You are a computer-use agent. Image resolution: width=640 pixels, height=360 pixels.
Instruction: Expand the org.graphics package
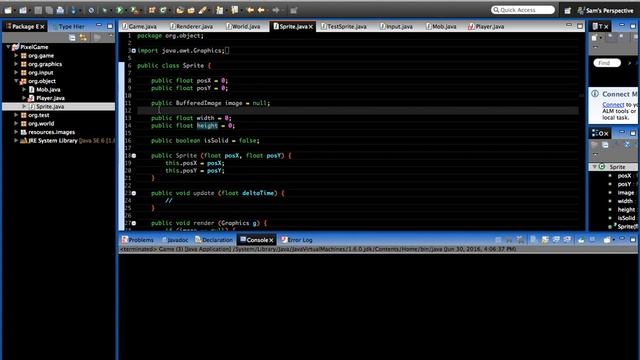[16, 64]
